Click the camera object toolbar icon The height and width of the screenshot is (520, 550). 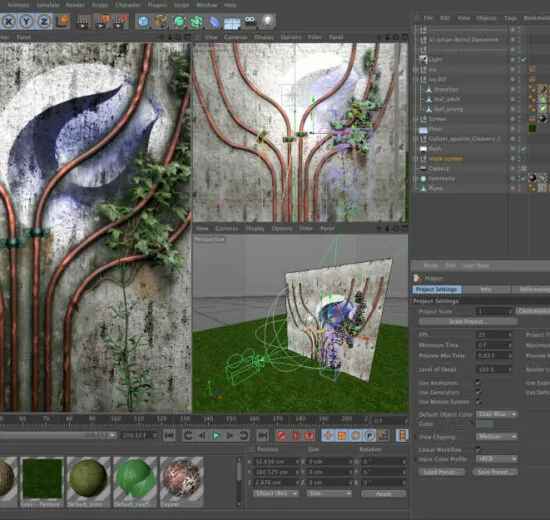pos(250,20)
